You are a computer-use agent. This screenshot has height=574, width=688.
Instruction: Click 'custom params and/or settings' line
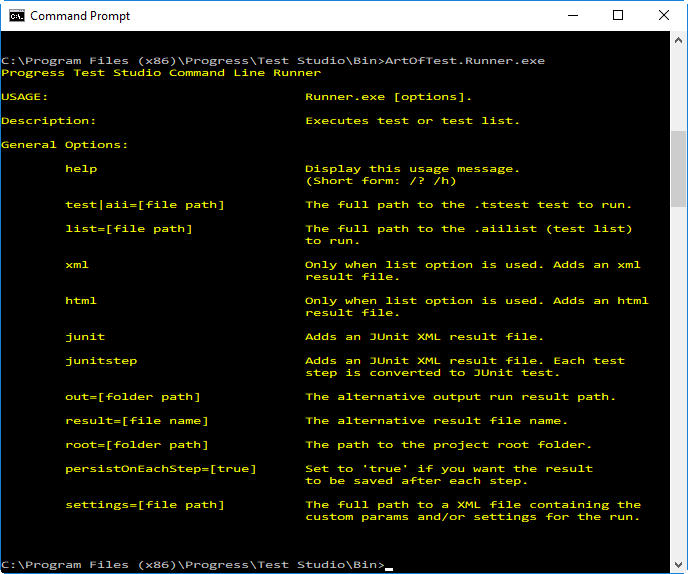coord(473,517)
